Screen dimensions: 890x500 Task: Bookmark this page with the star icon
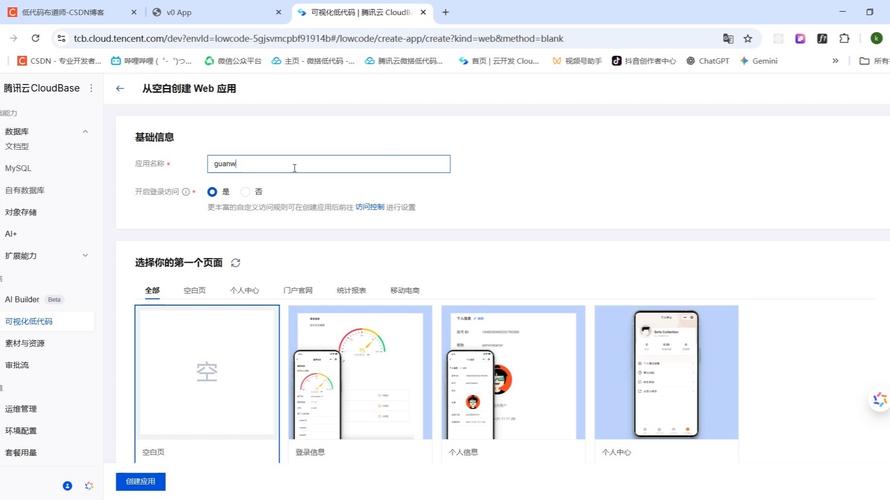[748, 38]
